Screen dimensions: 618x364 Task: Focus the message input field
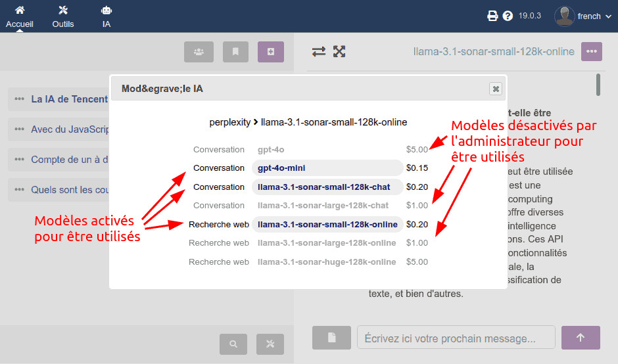pos(456,338)
